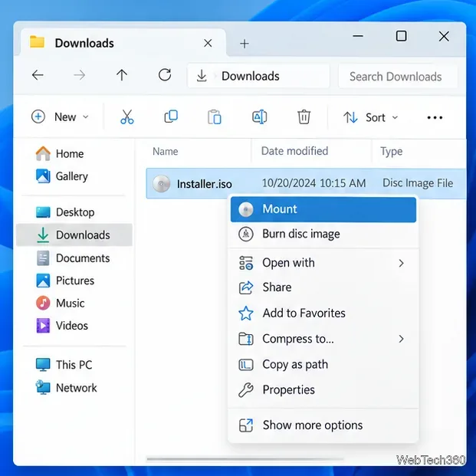
Task: Open Desktop in the sidebar
Action: pos(65,212)
